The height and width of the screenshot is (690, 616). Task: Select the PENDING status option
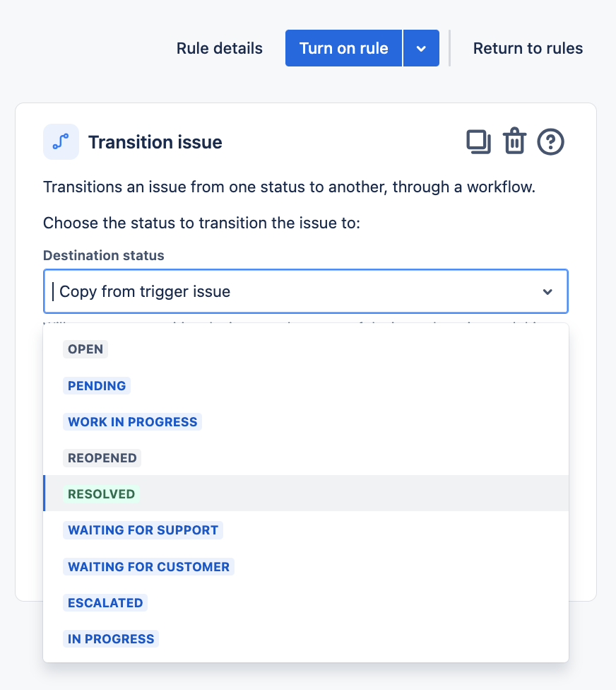(97, 385)
